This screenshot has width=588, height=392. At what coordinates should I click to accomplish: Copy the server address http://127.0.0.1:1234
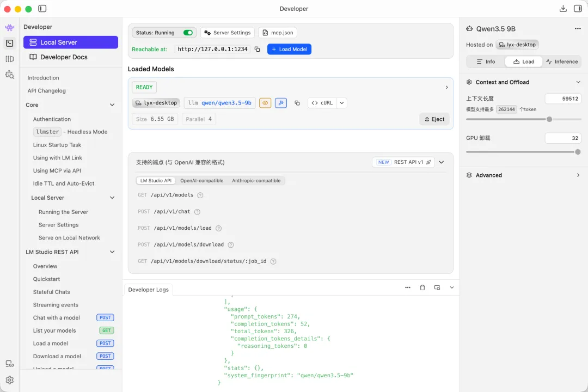[257, 49]
